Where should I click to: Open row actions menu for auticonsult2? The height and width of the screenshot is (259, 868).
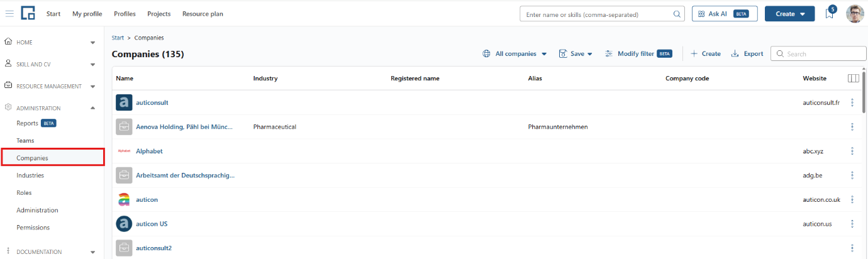[852, 248]
